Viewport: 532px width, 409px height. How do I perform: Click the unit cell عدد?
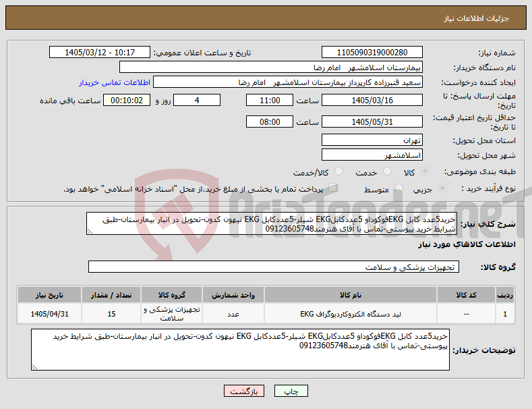click(x=233, y=314)
